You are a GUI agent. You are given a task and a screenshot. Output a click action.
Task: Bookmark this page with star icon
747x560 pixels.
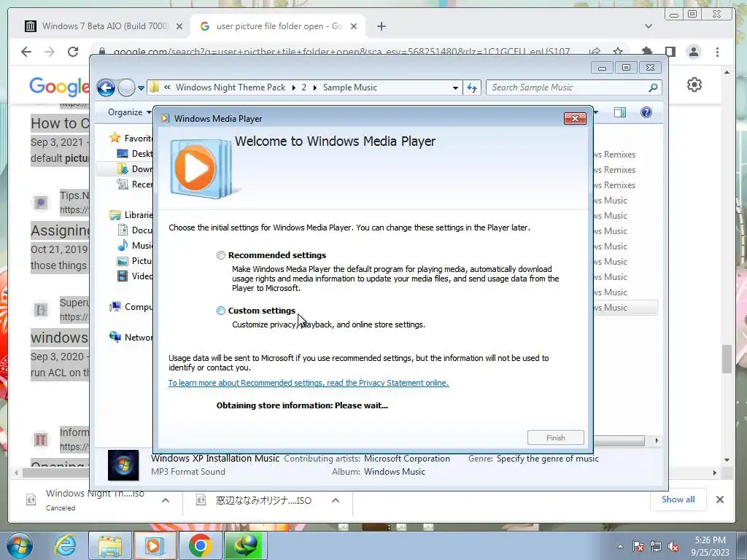[618, 52]
